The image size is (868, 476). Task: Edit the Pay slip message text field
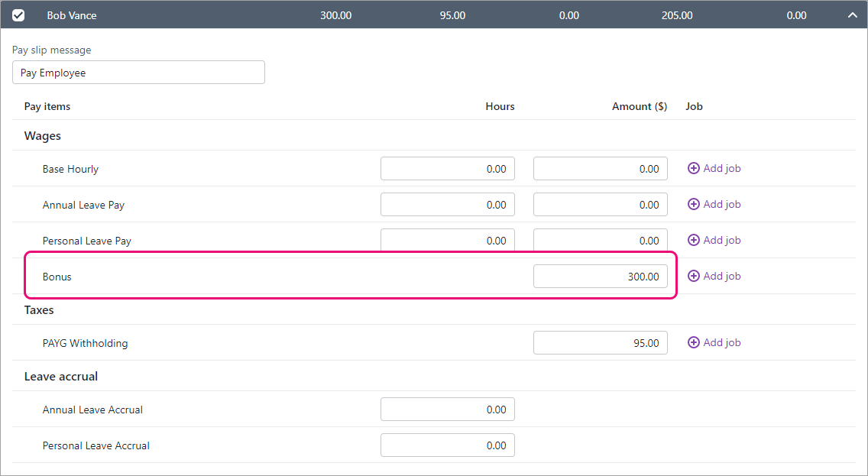tap(138, 72)
